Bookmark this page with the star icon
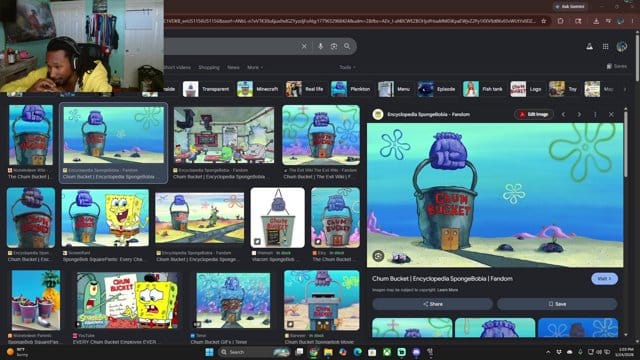640x360 pixels. pos(544,21)
